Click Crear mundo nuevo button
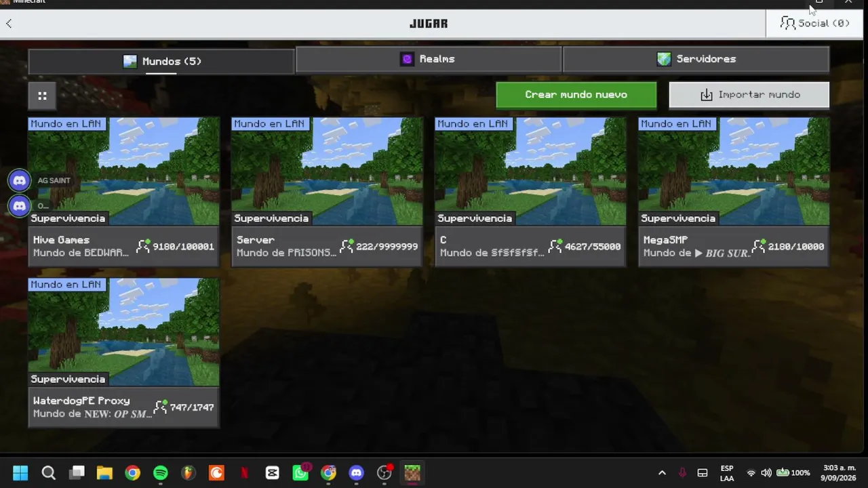 576,95
